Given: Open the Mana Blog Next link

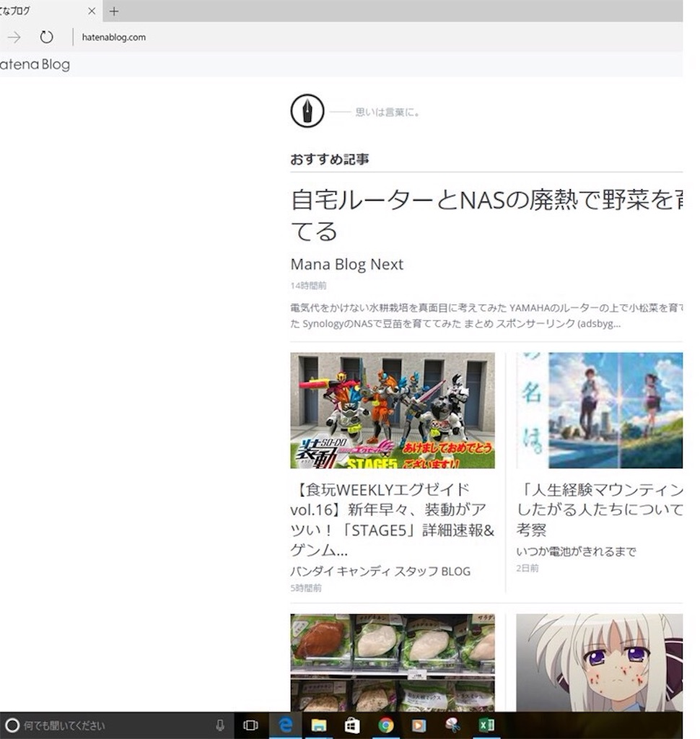Looking at the screenshot, I should [x=347, y=264].
